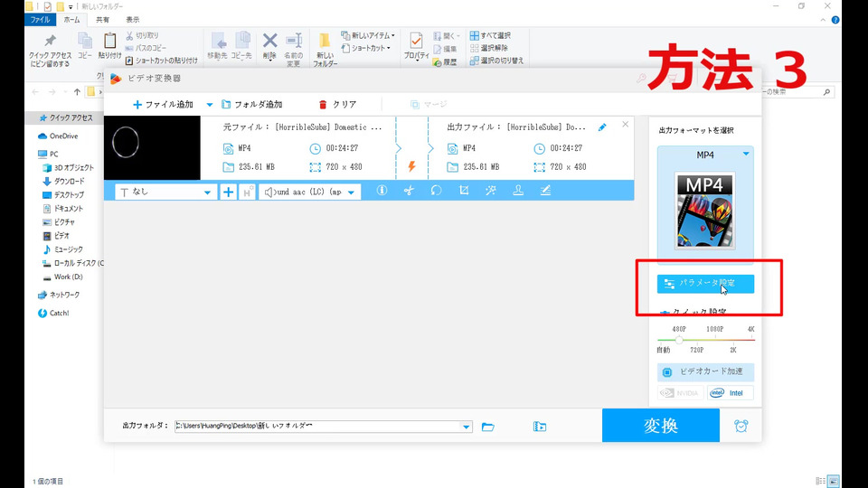868x488 pixels.
Task: Open パラメータ設定 parameter settings
Action: tap(706, 283)
